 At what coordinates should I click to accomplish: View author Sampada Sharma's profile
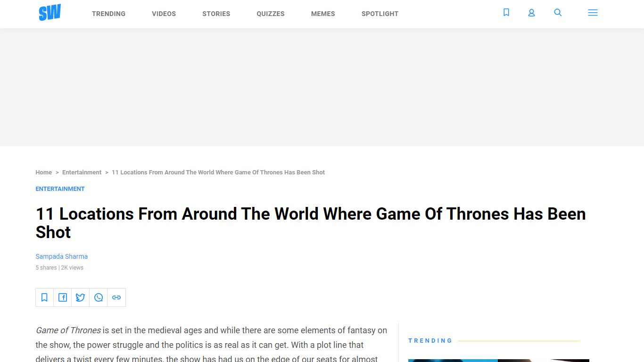[x=62, y=256]
